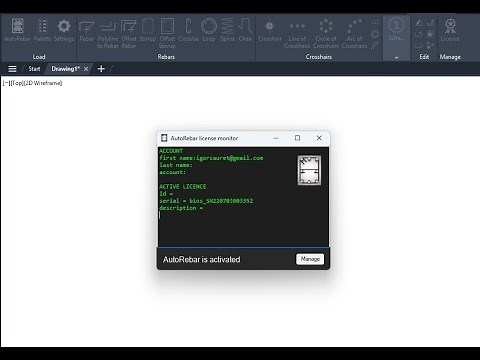Click the 'description =' line
Image resolution: width=480 pixels, height=360 pixels.
coord(181,208)
